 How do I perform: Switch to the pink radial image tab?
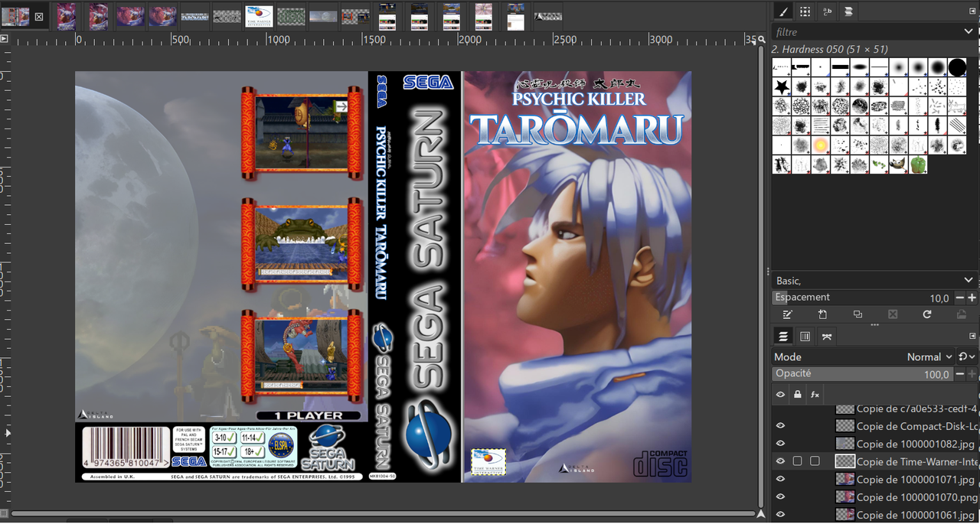[x=483, y=16]
